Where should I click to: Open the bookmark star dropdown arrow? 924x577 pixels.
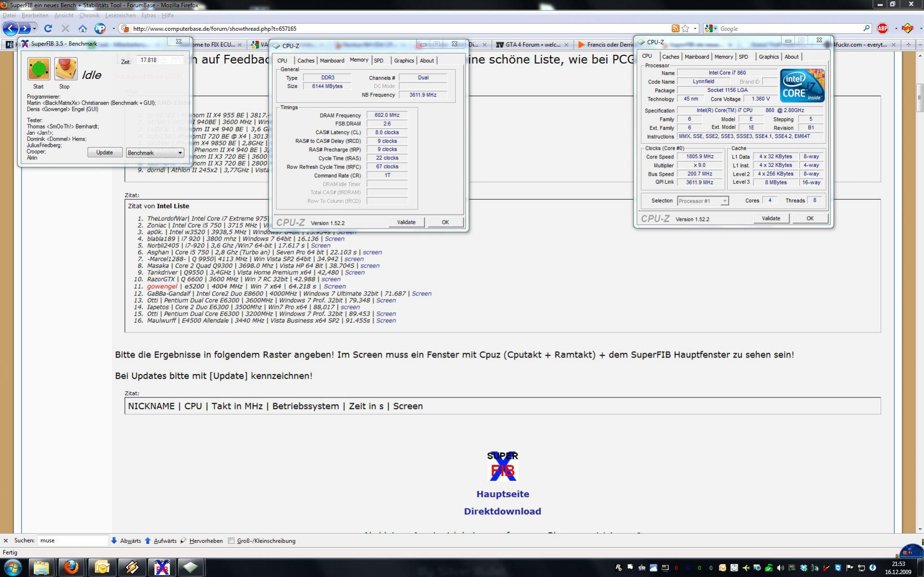click(695, 28)
